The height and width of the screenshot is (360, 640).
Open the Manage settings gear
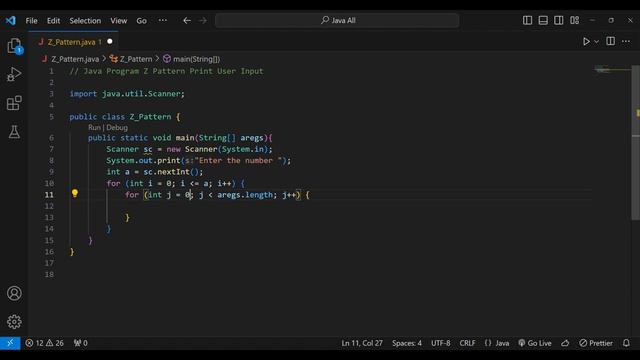(14, 322)
